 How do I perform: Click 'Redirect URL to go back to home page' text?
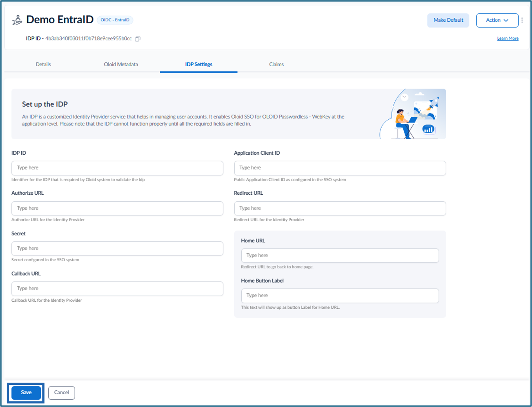[277, 267]
